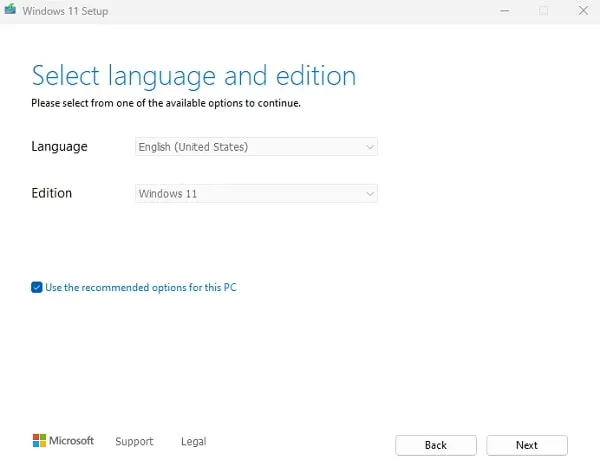Click the Select language and edition heading
Screen dimensions: 600x473
194,76
